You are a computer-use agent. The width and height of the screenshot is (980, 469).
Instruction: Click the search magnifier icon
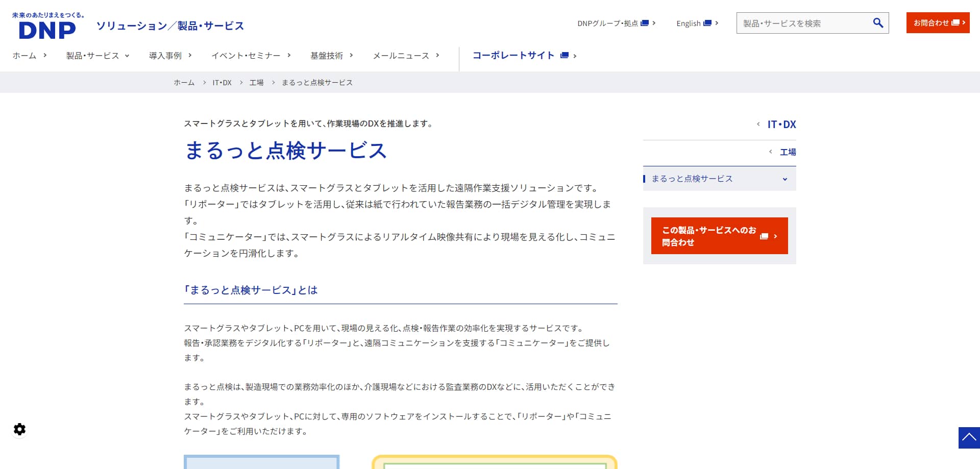click(x=878, y=23)
